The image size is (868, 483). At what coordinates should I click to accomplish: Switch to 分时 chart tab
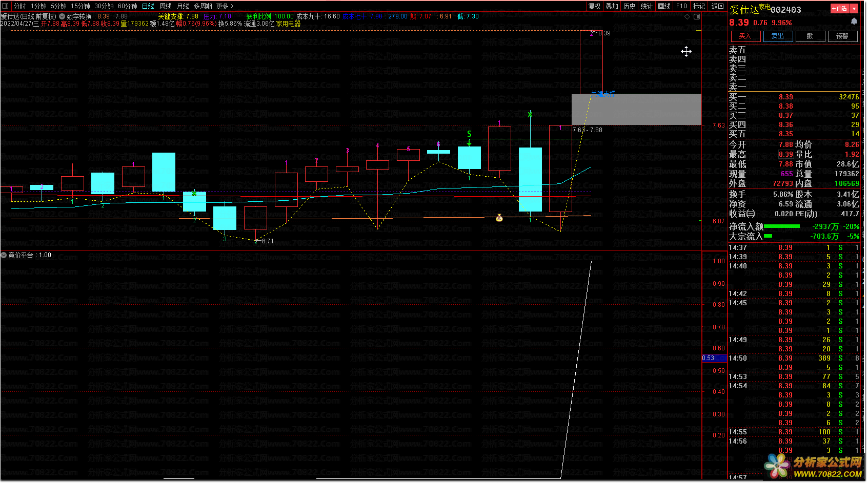(20, 6)
